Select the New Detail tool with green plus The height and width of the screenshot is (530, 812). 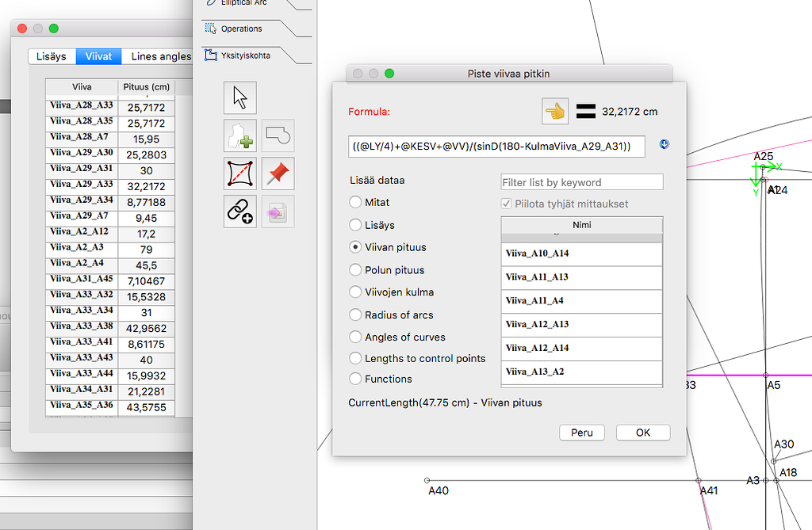click(240, 136)
